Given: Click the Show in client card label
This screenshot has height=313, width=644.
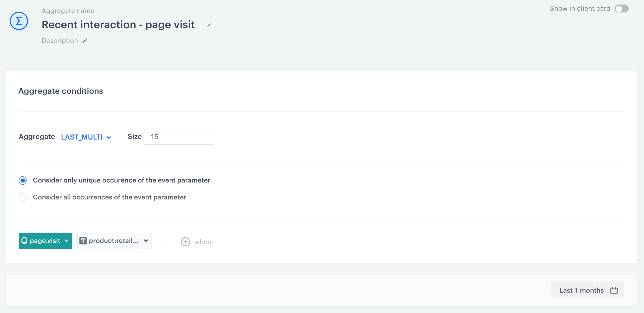Looking at the screenshot, I should [580, 9].
